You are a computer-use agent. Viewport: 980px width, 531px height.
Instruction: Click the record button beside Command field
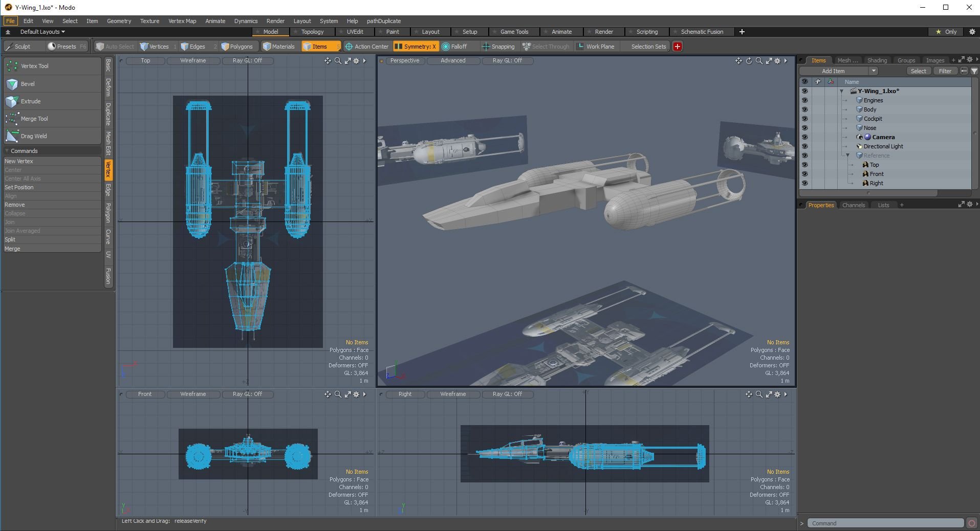coord(971,523)
